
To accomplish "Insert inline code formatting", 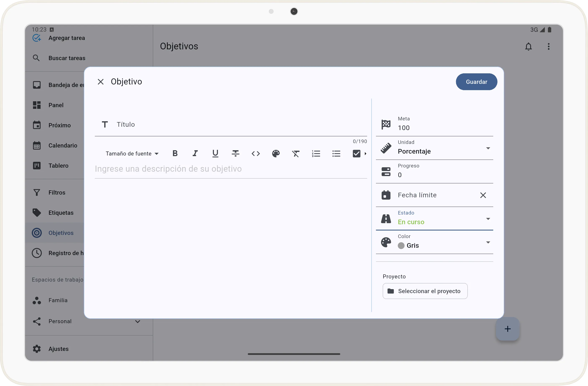I will click(256, 153).
